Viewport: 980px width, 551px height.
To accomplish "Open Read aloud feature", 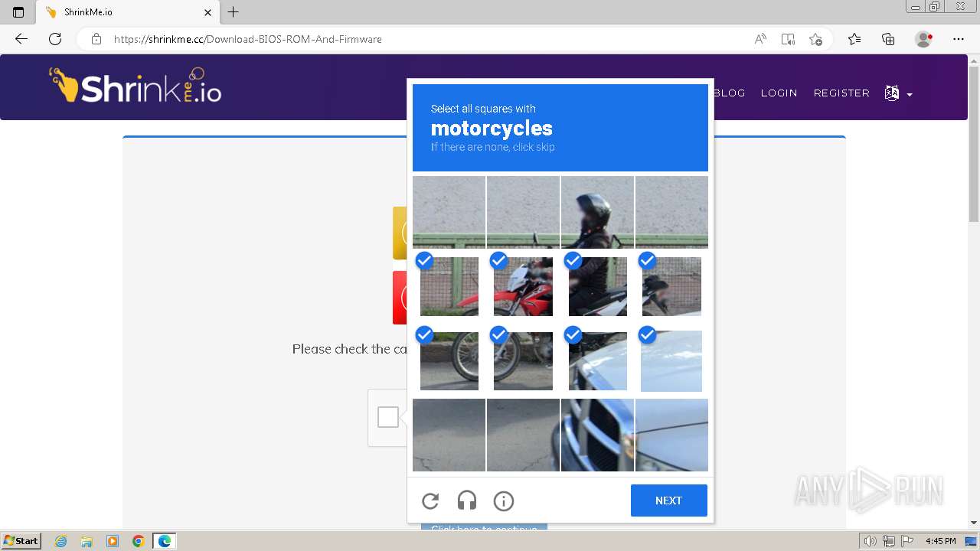I will (x=760, y=39).
